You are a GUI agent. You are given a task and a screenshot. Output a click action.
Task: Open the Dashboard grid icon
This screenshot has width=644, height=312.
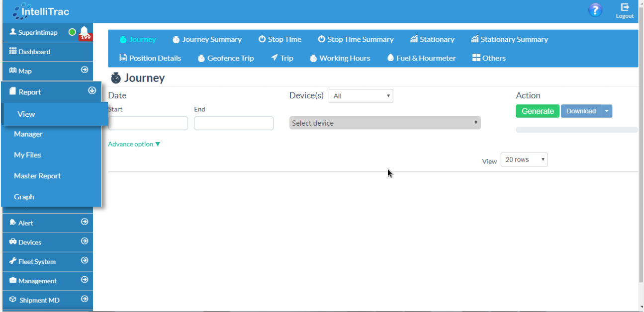point(13,51)
